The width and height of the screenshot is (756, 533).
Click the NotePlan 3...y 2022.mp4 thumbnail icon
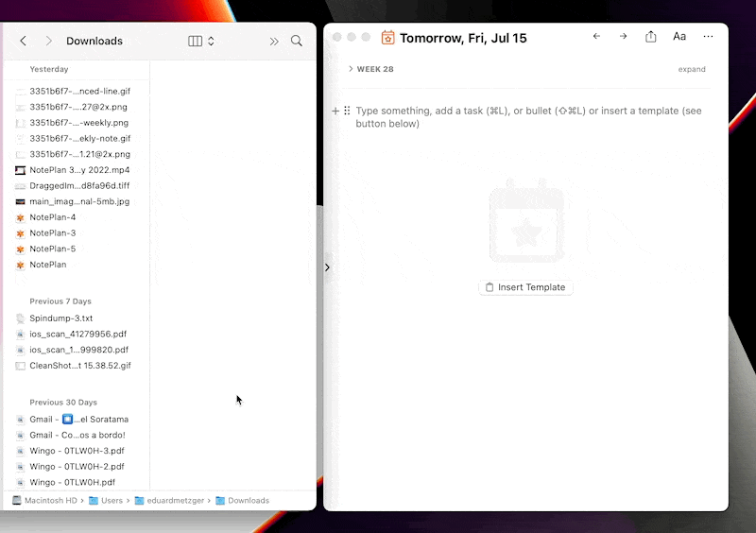click(x=20, y=170)
